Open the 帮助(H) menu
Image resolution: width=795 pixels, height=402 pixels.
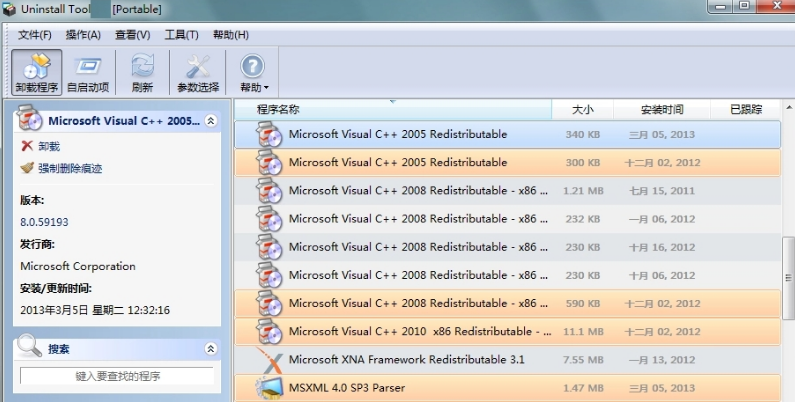point(231,35)
